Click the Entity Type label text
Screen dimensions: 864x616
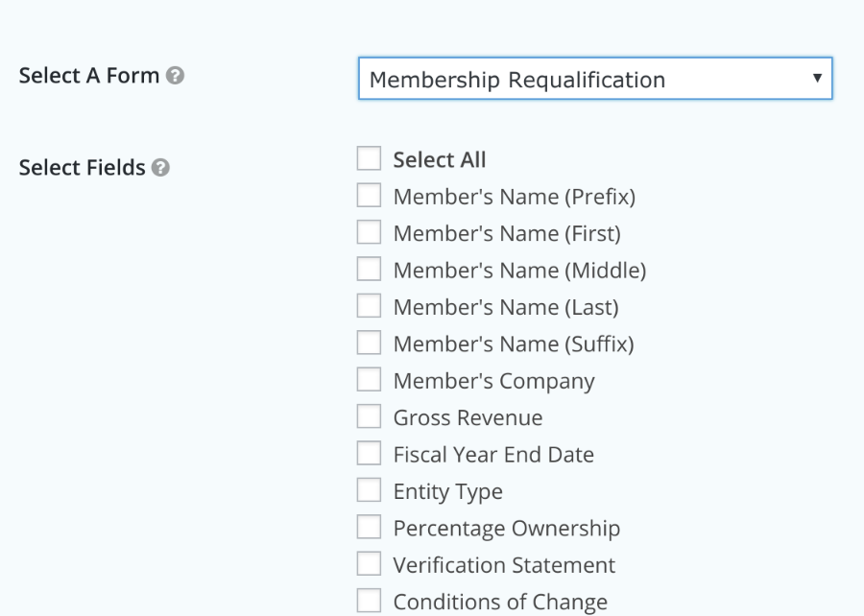[448, 491]
